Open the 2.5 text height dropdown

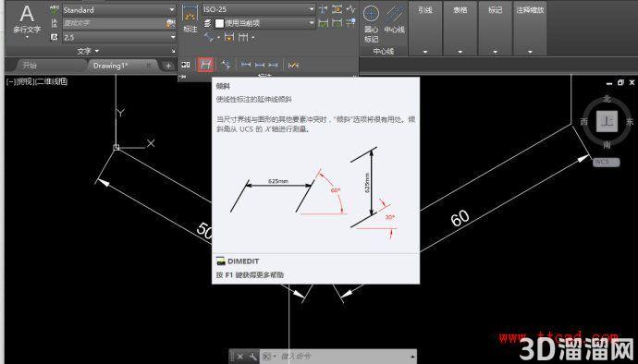coord(118,38)
